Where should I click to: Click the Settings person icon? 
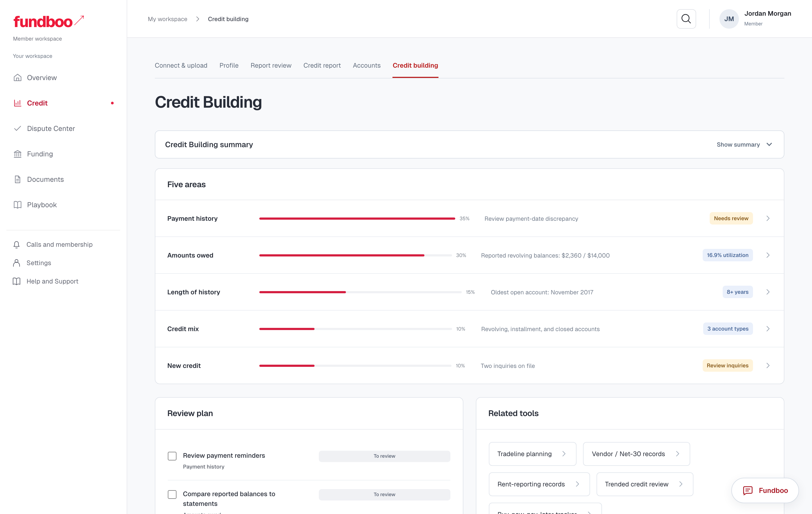pyautogui.click(x=17, y=263)
